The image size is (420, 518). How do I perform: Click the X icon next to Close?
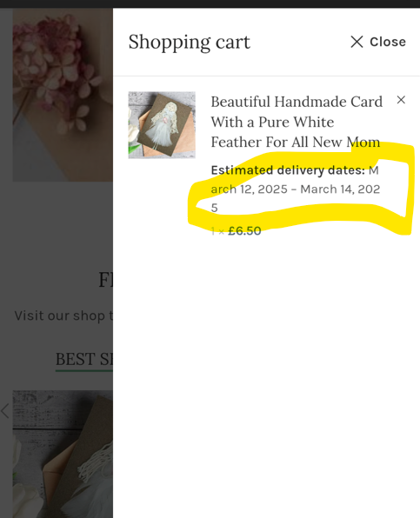(357, 42)
